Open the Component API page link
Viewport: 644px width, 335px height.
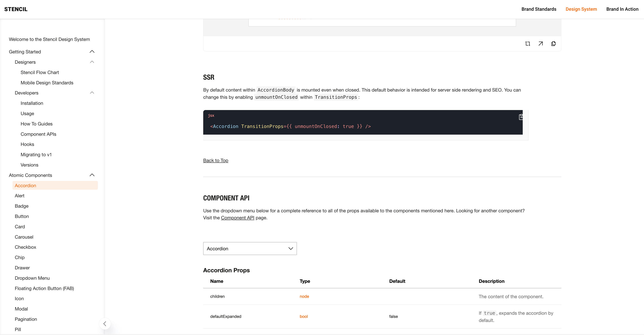coord(238,218)
